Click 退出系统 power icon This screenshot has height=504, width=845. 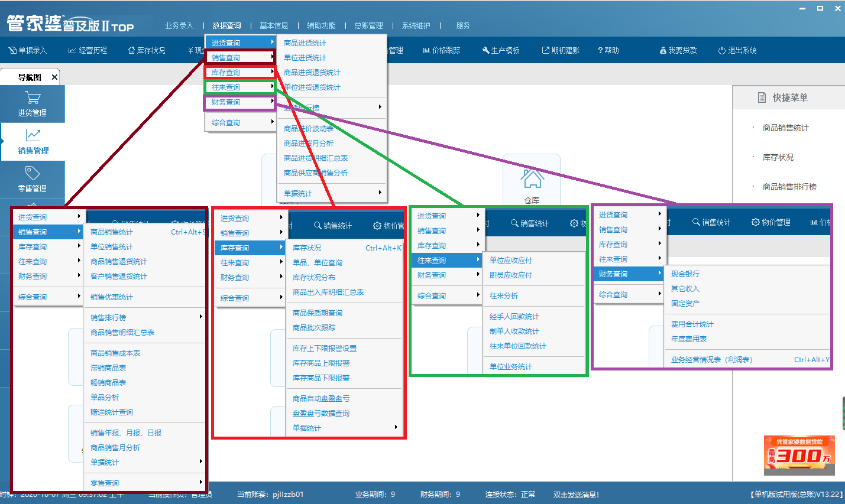click(737, 50)
